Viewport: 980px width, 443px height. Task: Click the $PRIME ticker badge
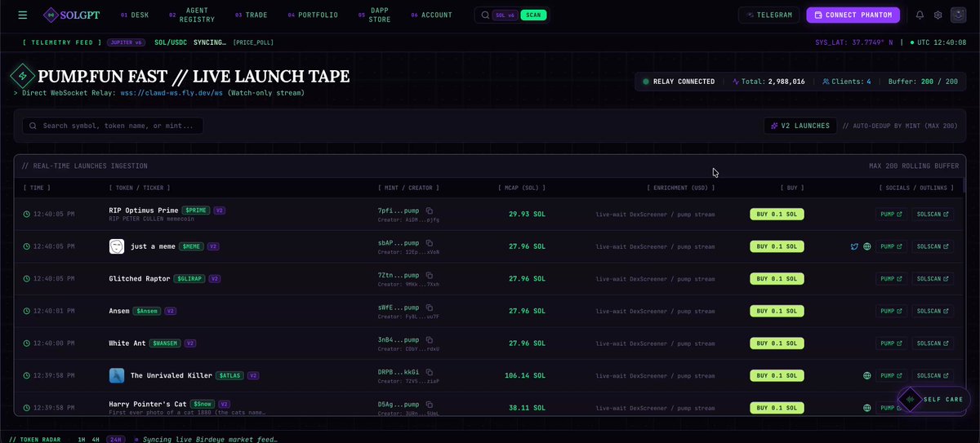[x=196, y=210]
